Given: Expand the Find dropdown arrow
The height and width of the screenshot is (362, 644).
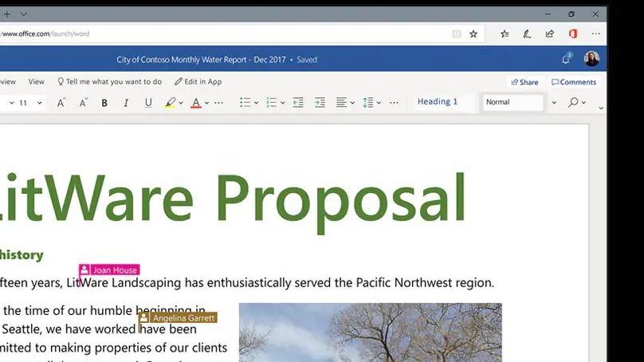Looking at the screenshot, I should (x=583, y=102).
